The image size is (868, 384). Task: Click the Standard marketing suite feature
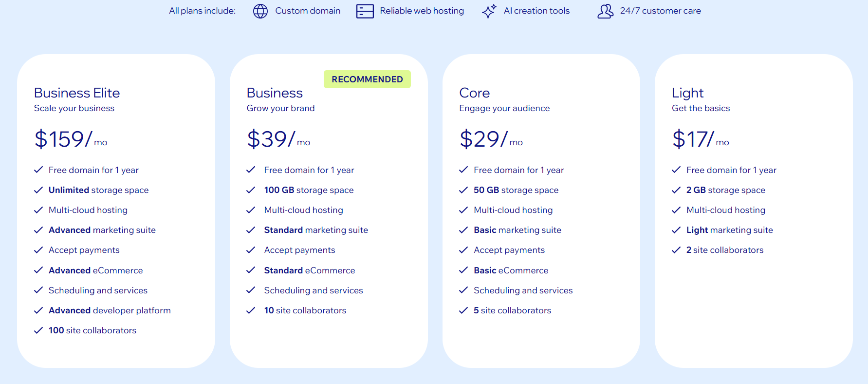click(x=316, y=230)
